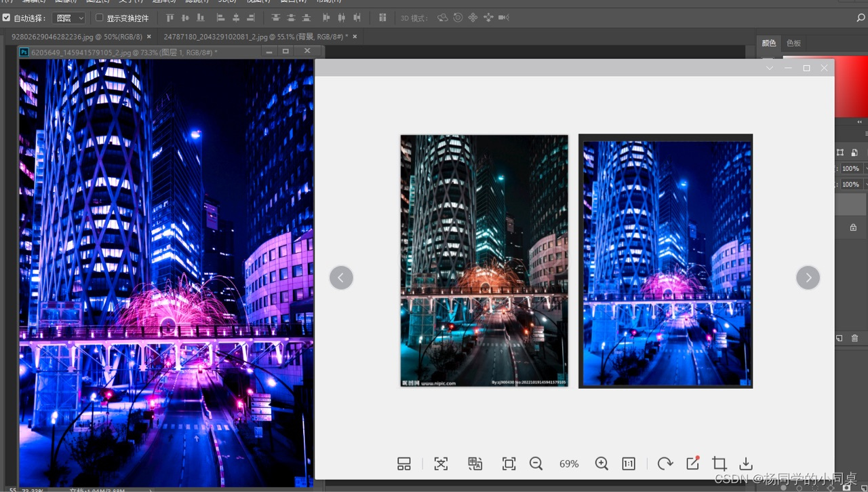Select the crop icon in the viewer toolbar
The height and width of the screenshot is (492, 868).
point(719,463)
